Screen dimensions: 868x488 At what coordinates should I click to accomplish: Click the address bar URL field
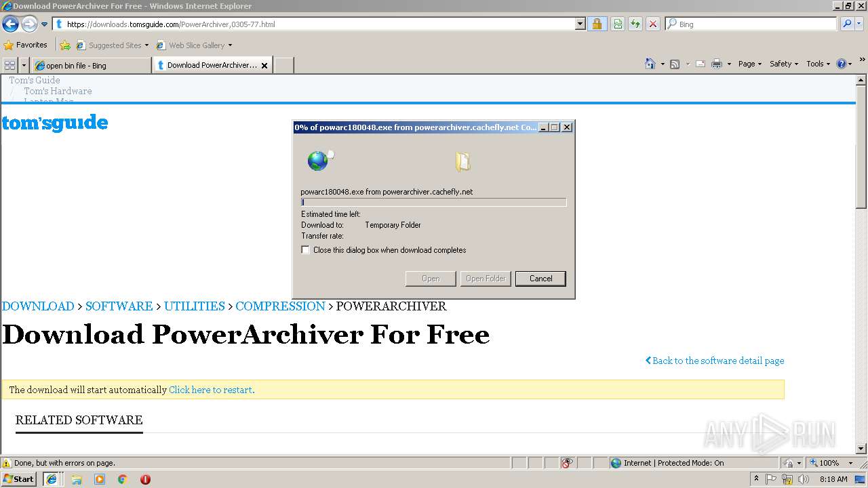(314, 24)
